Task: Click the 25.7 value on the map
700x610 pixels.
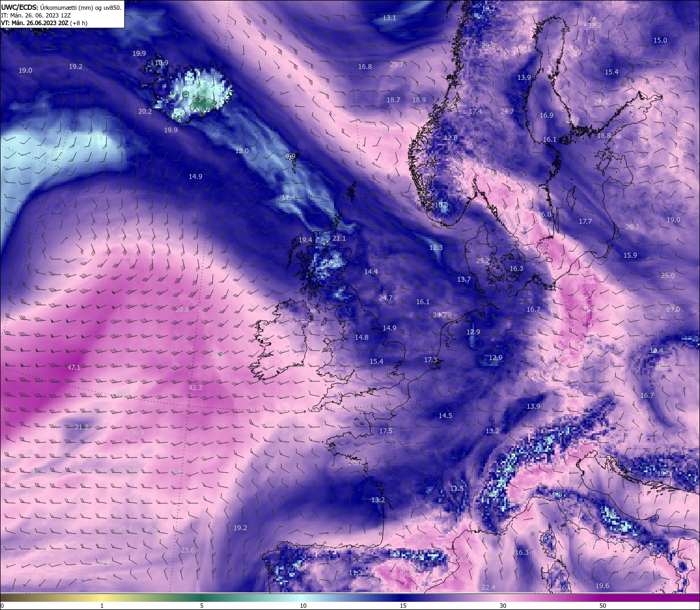Action: (396, 65)
